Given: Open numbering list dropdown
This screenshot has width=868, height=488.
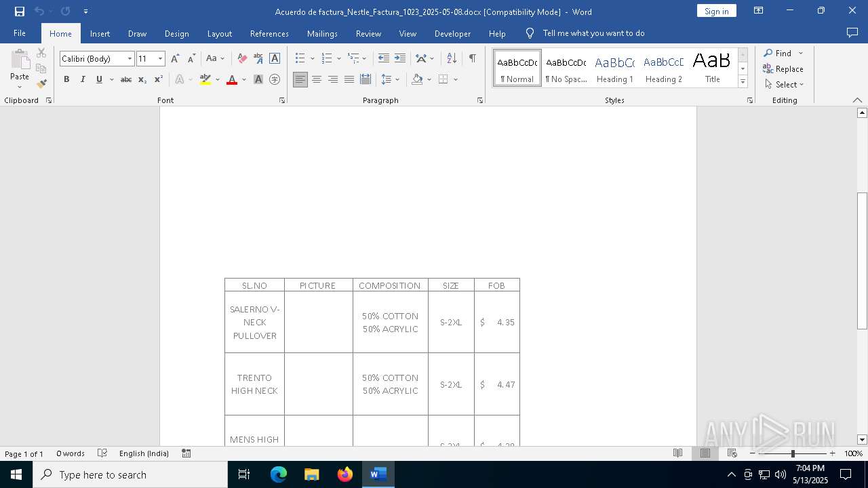Looking at the screenshot, I should [x=338, y=59].
